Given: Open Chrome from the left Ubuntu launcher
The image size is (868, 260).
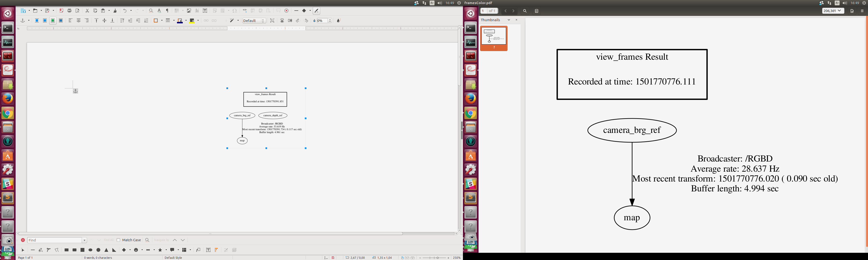Looking at the screenshot, I should (8, 113).
